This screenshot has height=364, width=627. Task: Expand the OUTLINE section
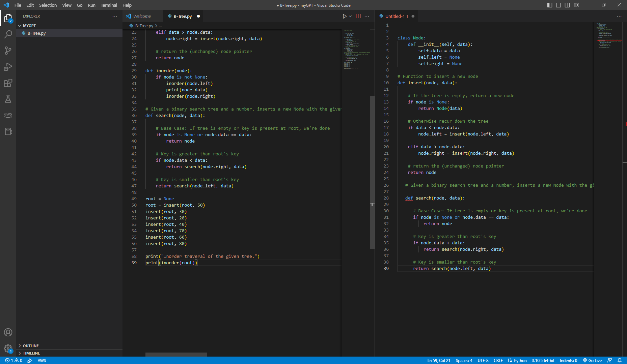[x=69, y=346]
